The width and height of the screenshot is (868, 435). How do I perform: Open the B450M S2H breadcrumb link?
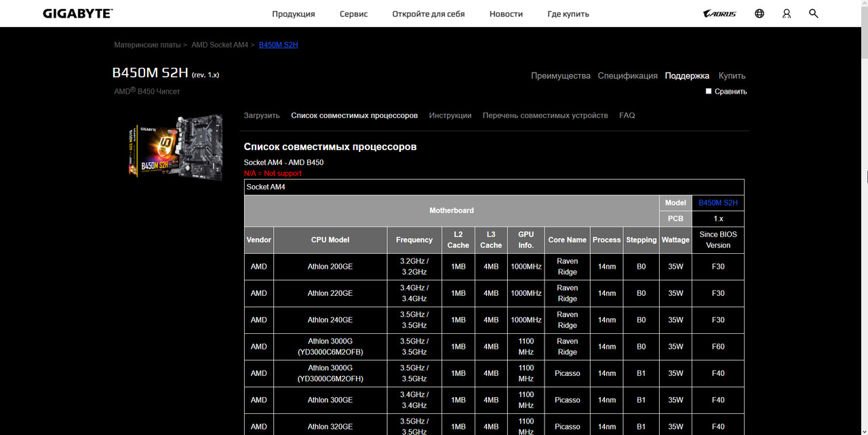[x=278, y=45]
